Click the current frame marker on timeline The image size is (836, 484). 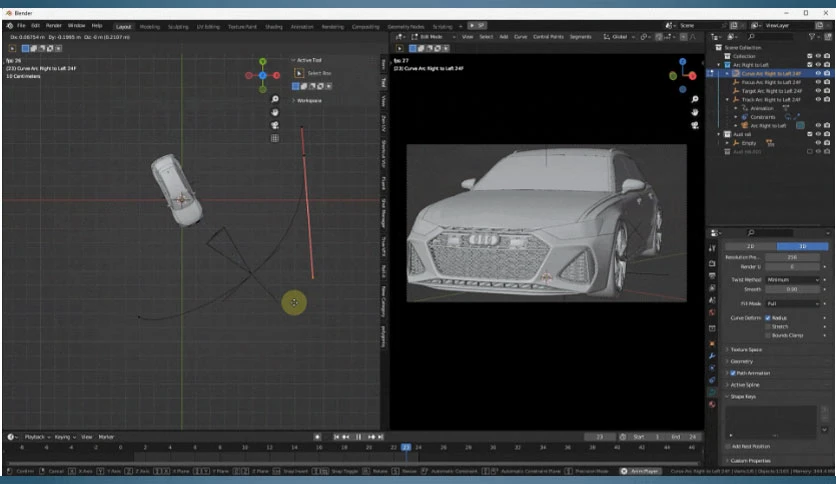click(406, 447)
